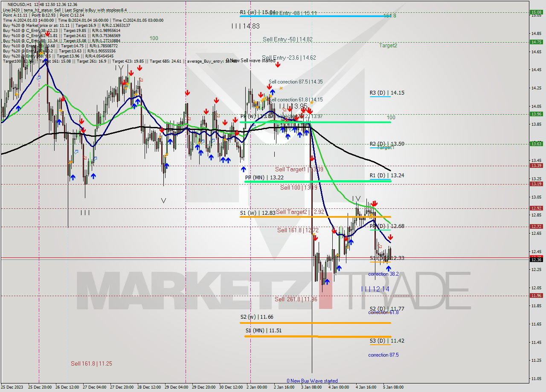This screenshot has width=546, height=392.
Task: Click the red sell arrow above 12.45 candle on 5 Jan
Action: [390, 237]
